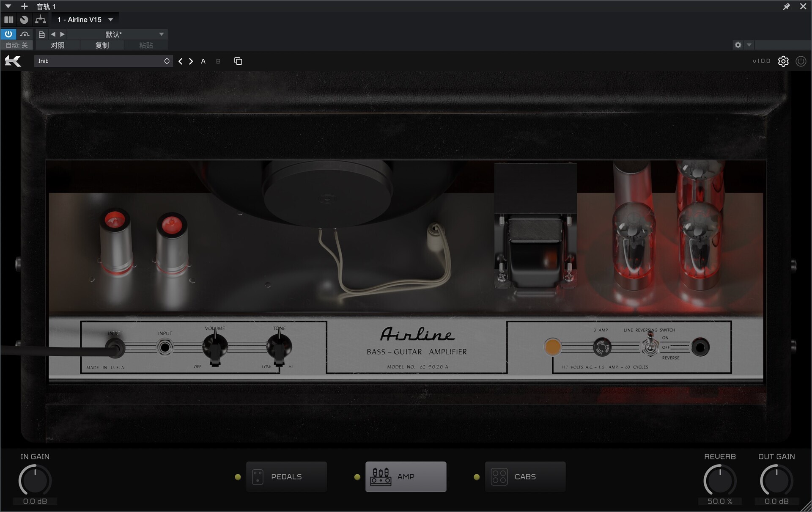Open plugin settings gear icon

783,61
